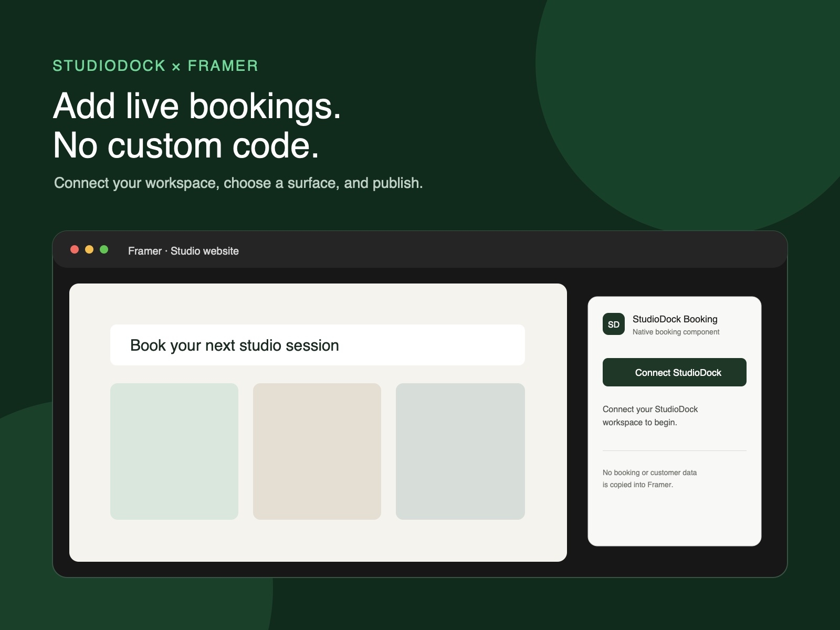Minimize window with the yellow traffic light

(89, 249)
